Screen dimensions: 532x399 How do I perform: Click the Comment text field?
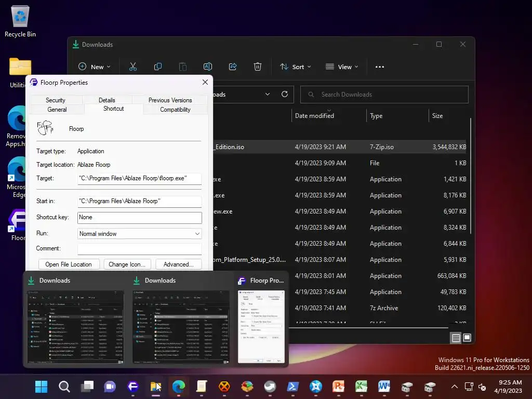[x=139, y=249]
